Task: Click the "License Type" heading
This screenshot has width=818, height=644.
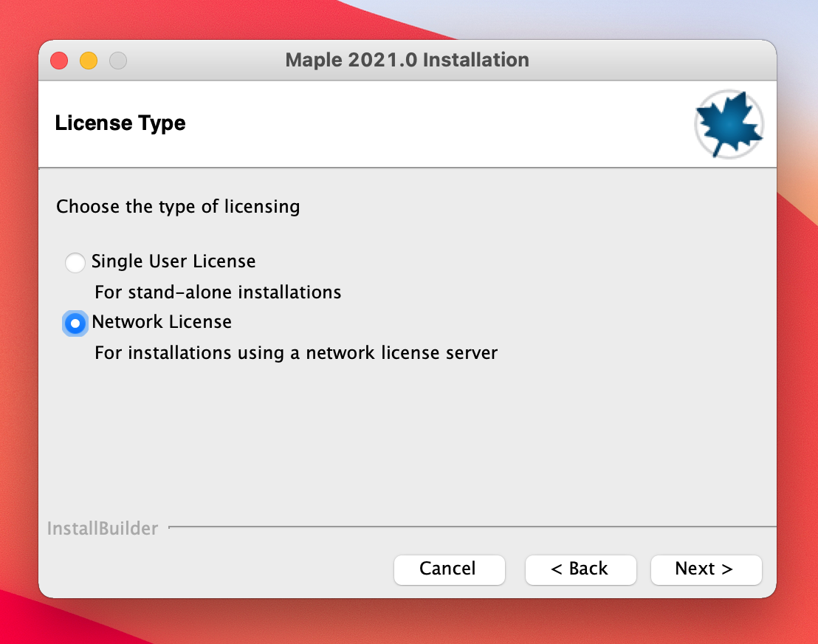Action: tap(120, 123)
